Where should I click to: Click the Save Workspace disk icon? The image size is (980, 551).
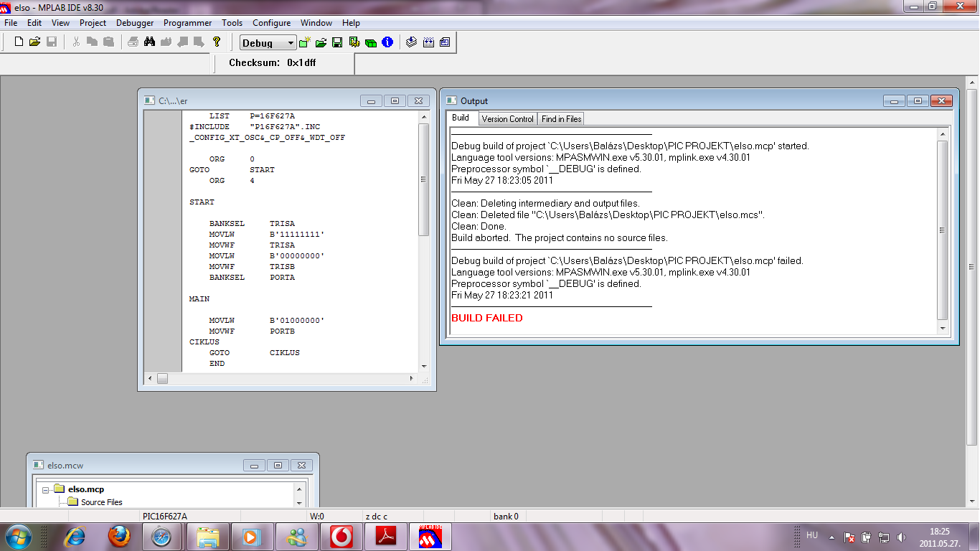pos(337,42)
